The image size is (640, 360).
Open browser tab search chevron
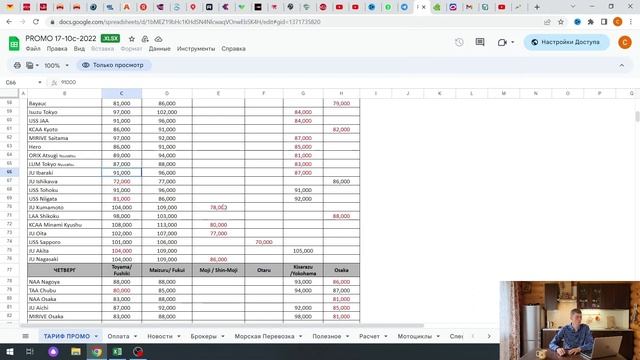click(573, 7)
